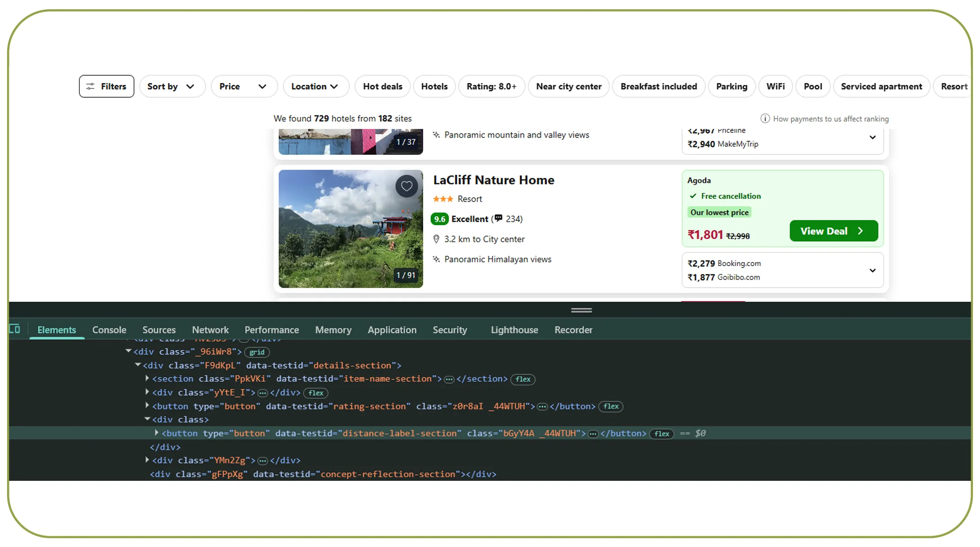Expand more prices for LaCliff Nature Home
The width and height of the screenshot is (980, 547).
click(x=872, y=270)
